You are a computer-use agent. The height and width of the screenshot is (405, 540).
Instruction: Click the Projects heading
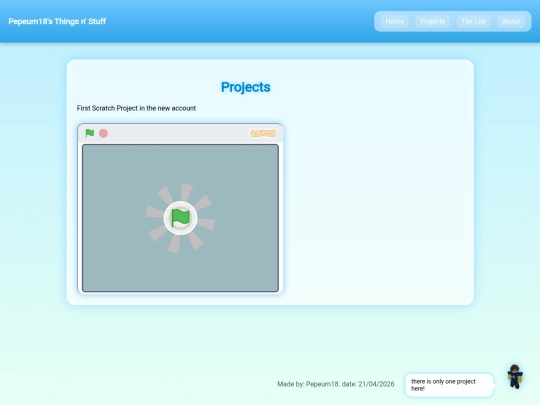[x=246, y=87]
